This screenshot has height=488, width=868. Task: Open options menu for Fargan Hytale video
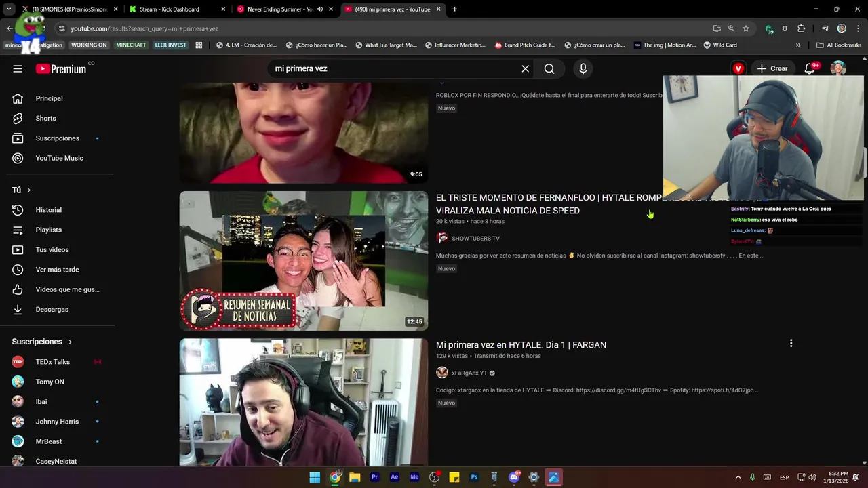pos(791,344)
